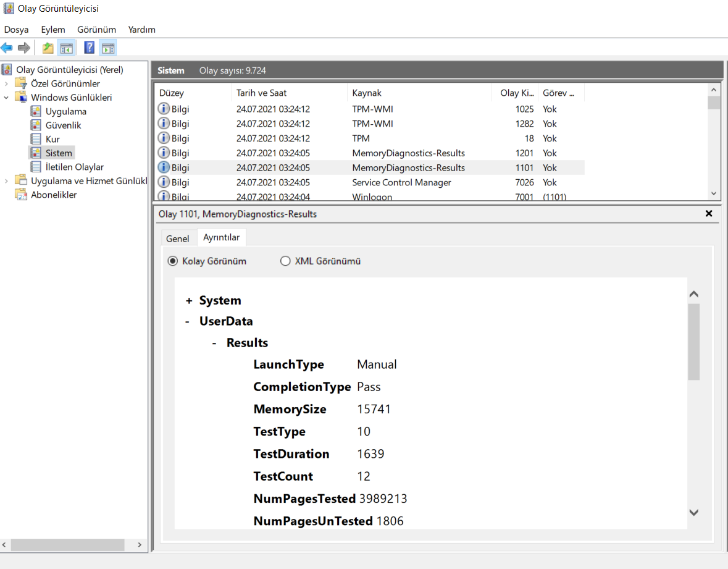Open the Uygulama log in tree
Image resolution: width=728 pixels, height=569 pixels.
(65, 112)
